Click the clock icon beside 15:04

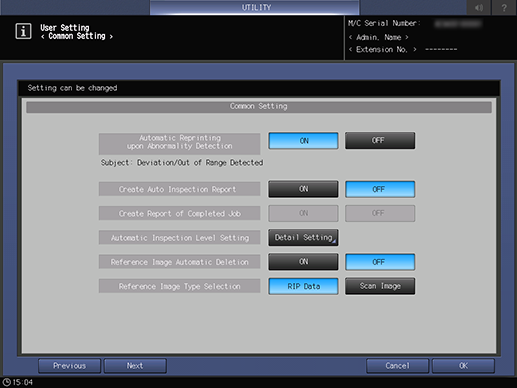pyautogui.click(x=6, y=382)
